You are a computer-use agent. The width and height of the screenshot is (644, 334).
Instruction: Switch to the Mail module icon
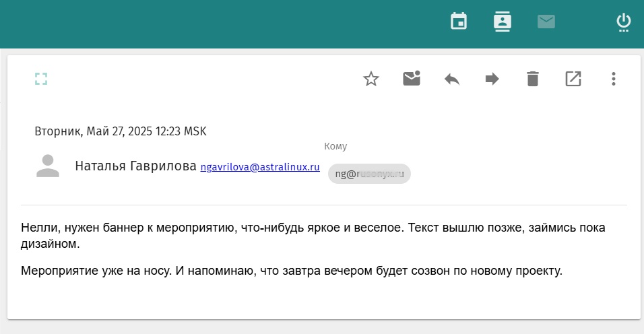546,22
